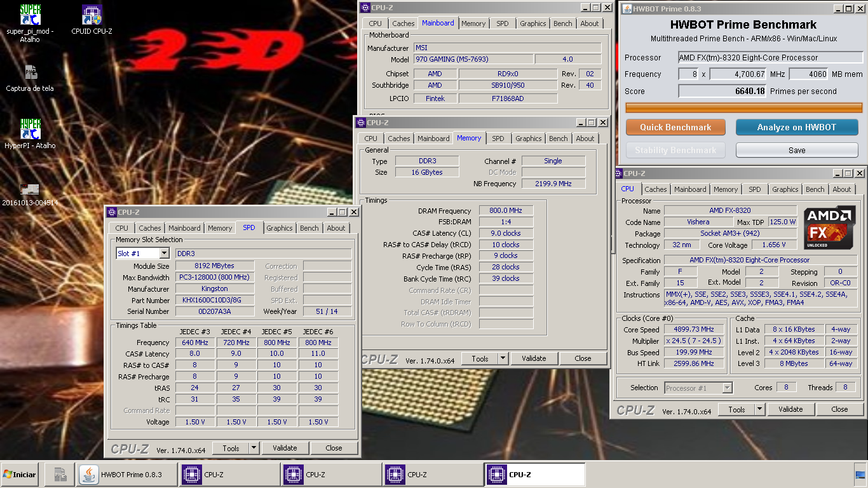This screenshot has height=488, width=868.
Task: Click Validate in the SPD window
Action: pyautogui.click(x=285, y=448)
